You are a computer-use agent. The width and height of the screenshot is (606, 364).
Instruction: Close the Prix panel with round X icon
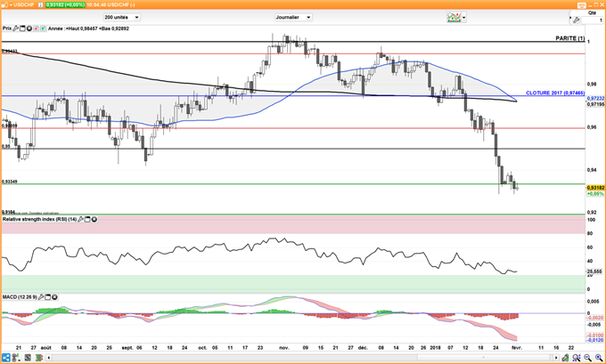coord(29,28)
